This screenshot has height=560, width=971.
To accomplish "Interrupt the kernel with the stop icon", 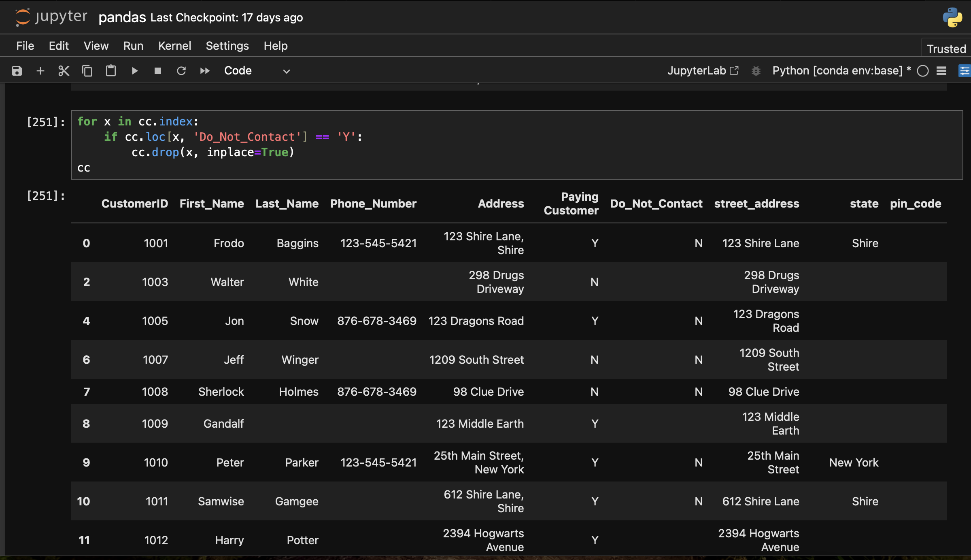I will (x=158, y=71).
